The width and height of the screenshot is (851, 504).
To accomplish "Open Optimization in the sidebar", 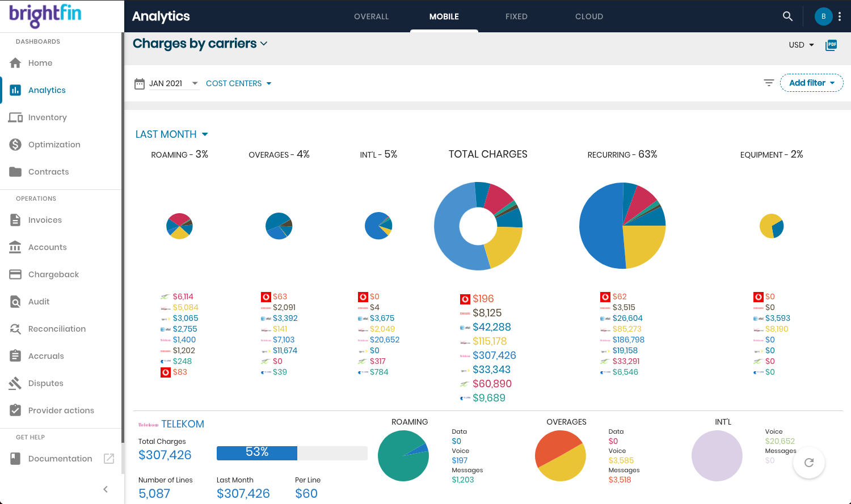I will [x=54, y=145].
